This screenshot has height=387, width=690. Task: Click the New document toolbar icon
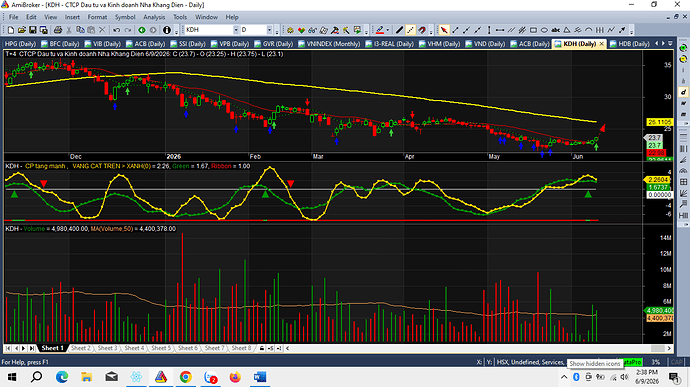pos(11,30)
